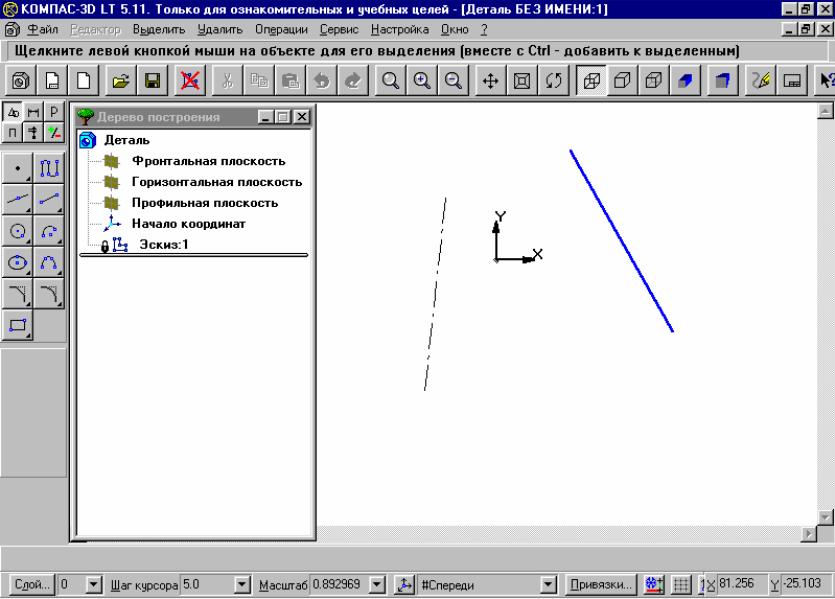Open the Выделить menu

tap(159, 30)
